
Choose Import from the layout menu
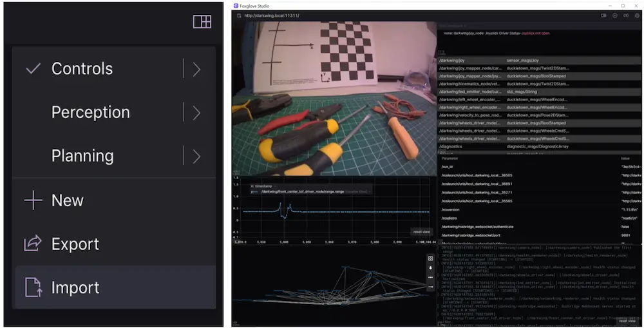tap(115, 287)
